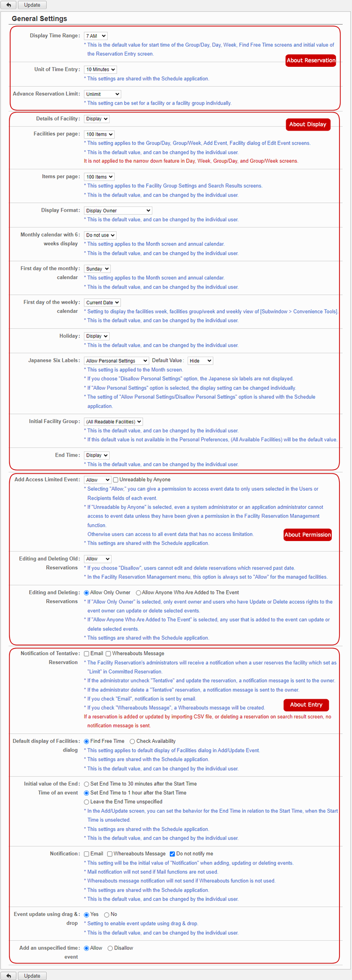The image size is (352, 980).
Task: Select No for event update drag & drop
Action: (x=107, y=915)
